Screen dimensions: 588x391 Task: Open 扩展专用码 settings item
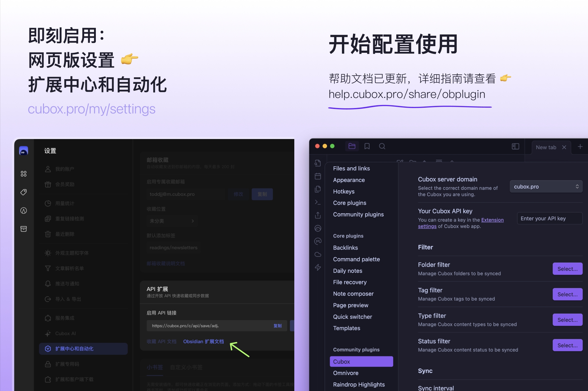(84, 364)
